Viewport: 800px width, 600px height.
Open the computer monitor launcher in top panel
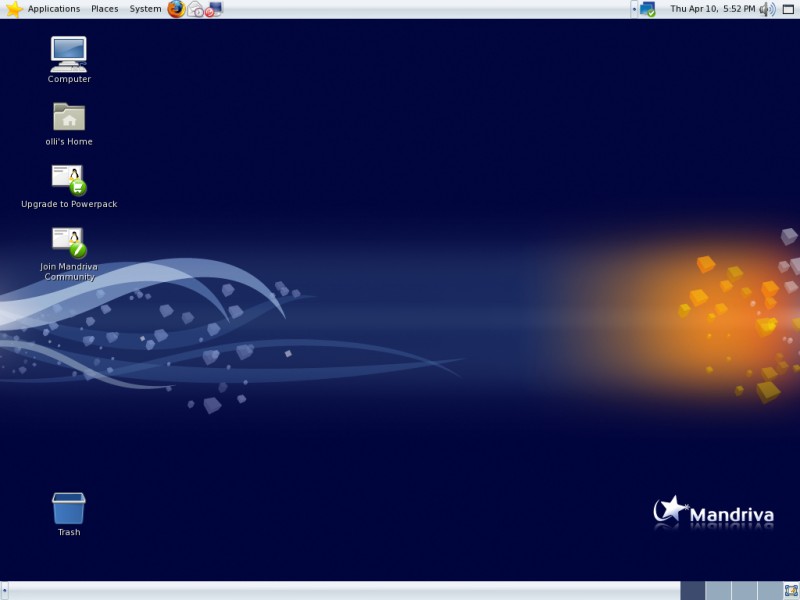(x=214, y=9)
